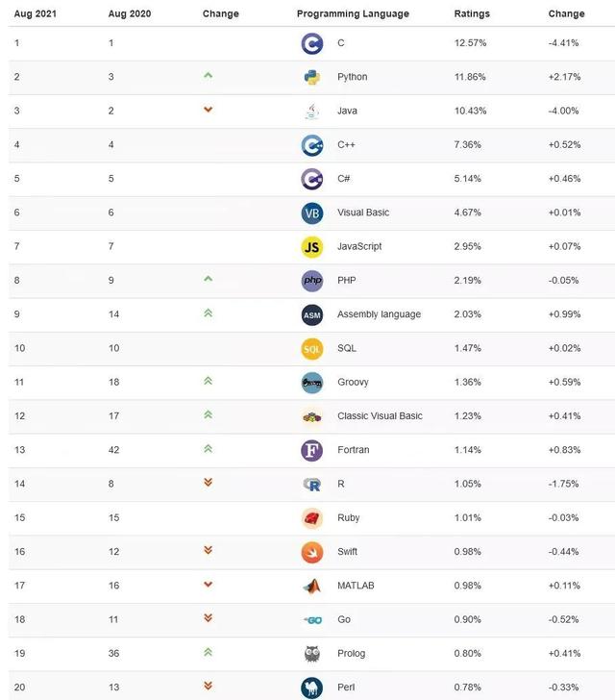This screenshot has width=615, height=700.
Task: Click the green up arrow beside Python
Action: coord(208,75)
